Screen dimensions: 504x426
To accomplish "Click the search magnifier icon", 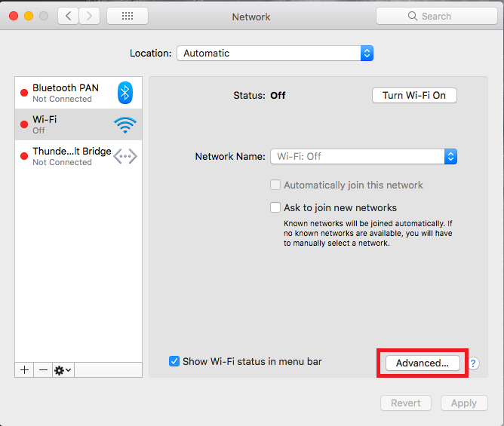I will pos(413,16).
